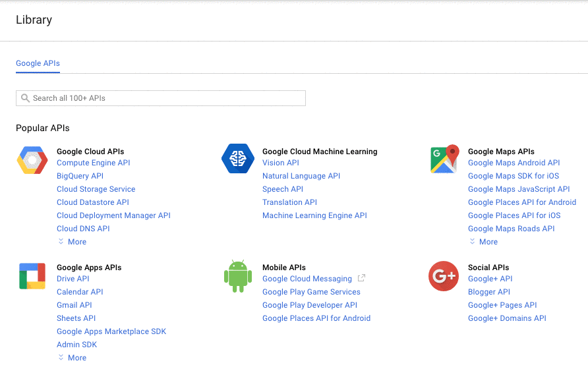Expand More under Google Maps APIs
The image size is (588, 369).
[x=484, y=242]
